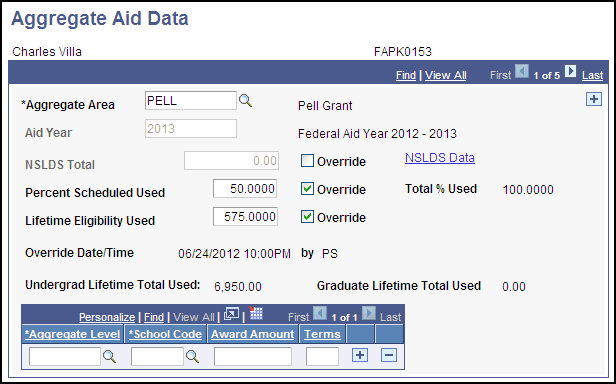
Task: Open Aggregate Area lookup magnifier
Action: pos(245,101)
